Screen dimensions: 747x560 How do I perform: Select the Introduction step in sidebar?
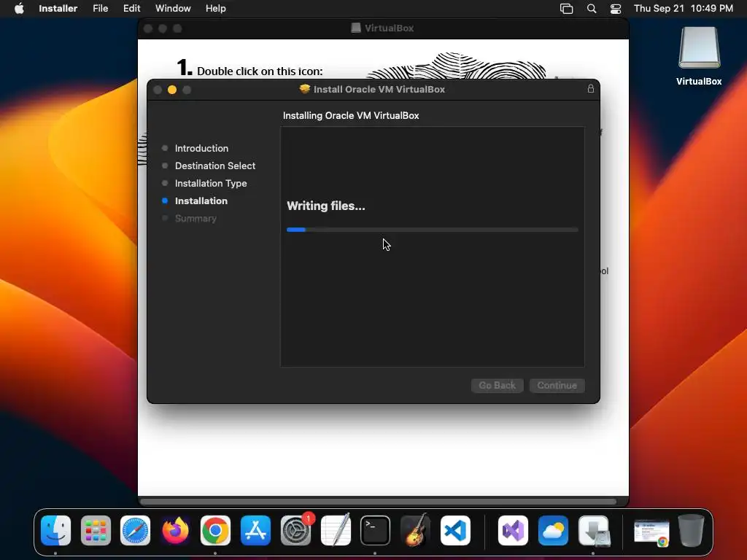point(201,148)
